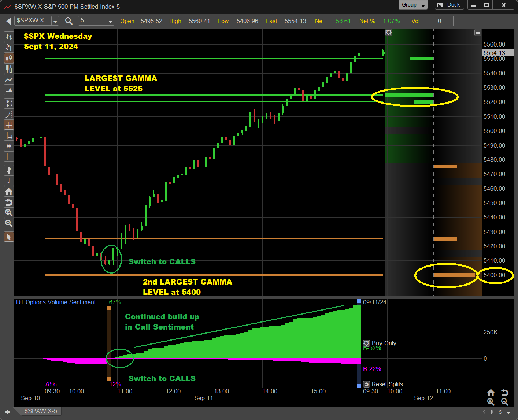Click the sentiment split slider handle at 67%

[109, 308]
